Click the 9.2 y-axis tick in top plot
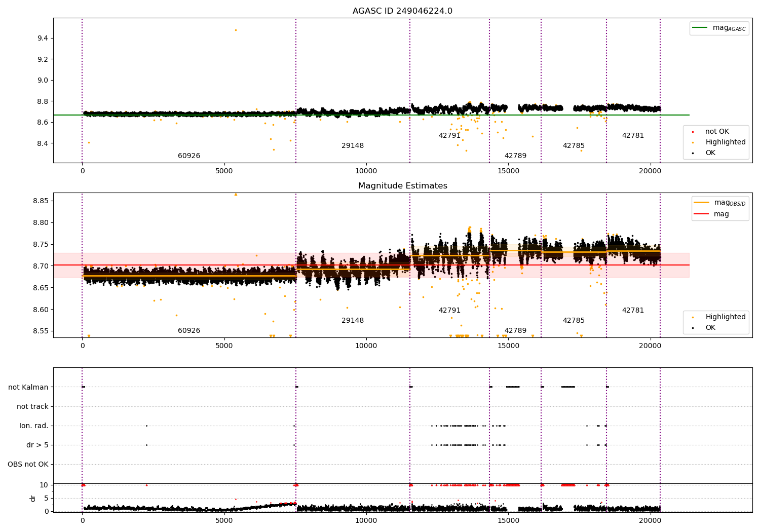The height and width of the screenshot is (532, 760). tap(43, 59)
